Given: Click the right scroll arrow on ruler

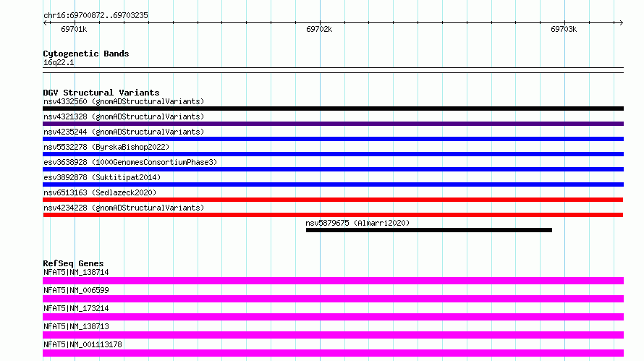Looking at the screenshot, I should 621,23.
